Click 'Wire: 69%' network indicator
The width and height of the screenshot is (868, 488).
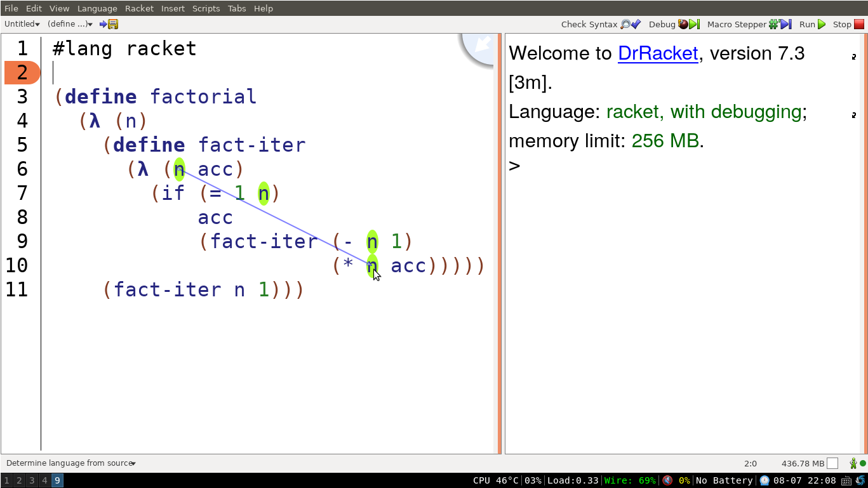[630, 480]
